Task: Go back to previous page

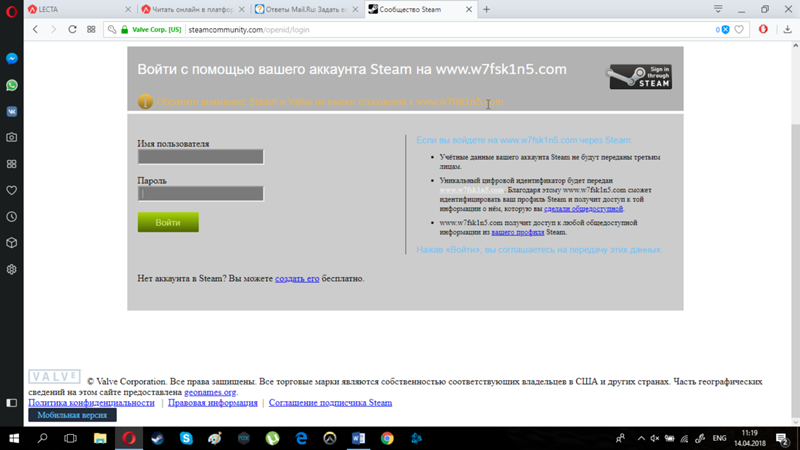Action: point(35,30)
